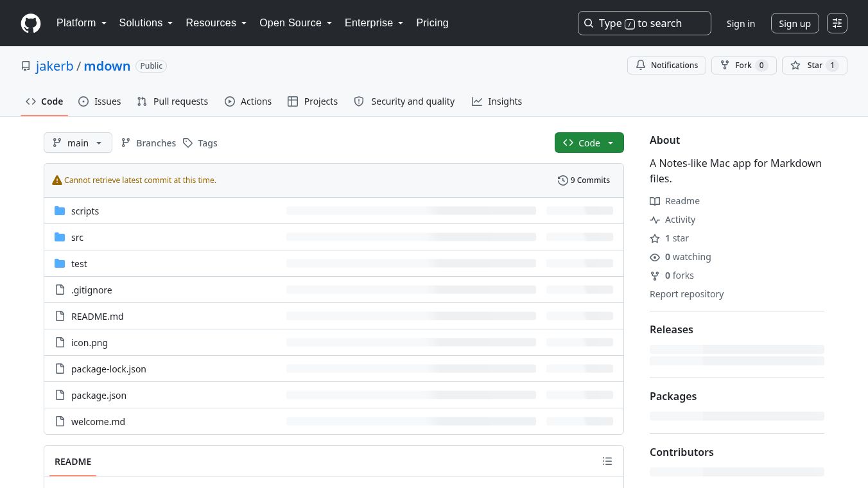Viewport: 868px width, 488px height.
Task: Open the scripts folder name
Action: 85,211
